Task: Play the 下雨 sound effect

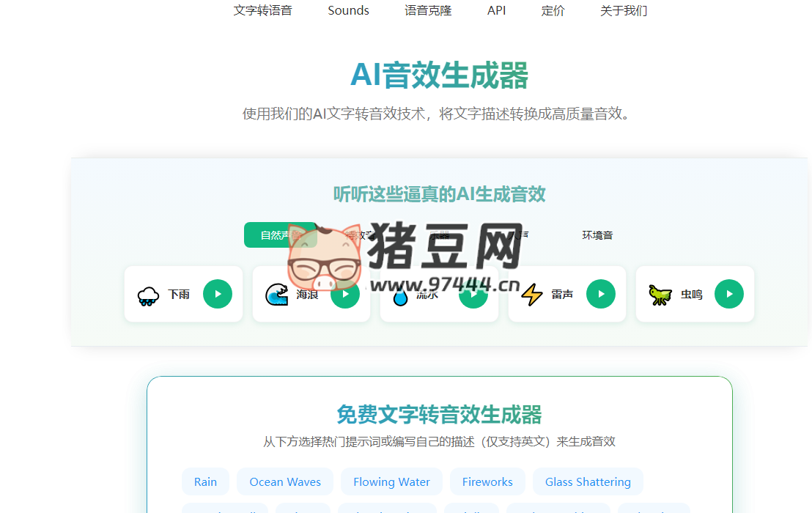Action: pyautogui.click(x=217, y=293)
